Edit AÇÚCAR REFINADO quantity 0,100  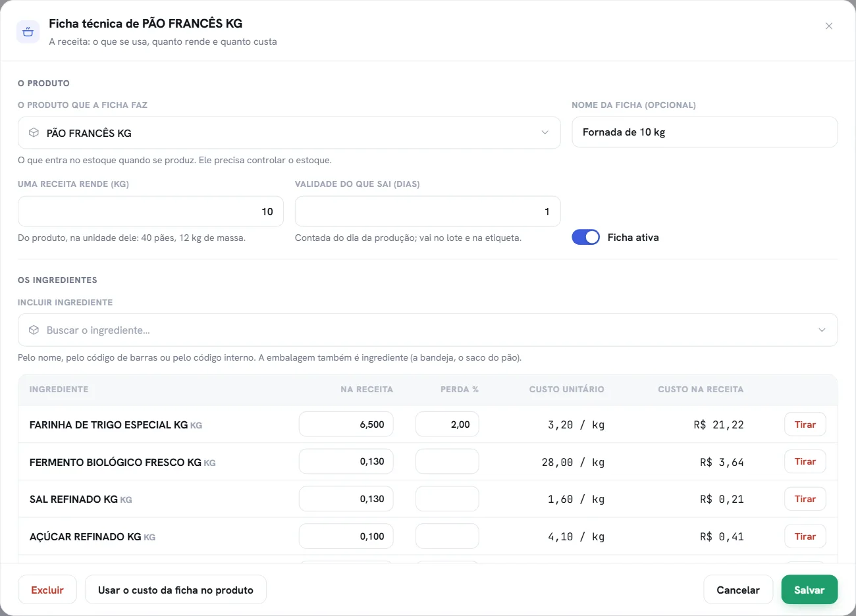(346, 536)
